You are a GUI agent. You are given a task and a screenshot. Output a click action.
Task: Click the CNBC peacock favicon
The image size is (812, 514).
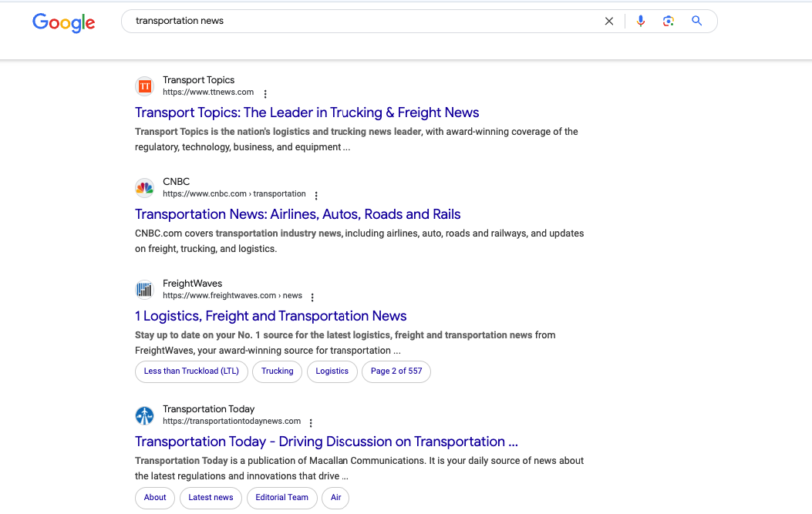pos(144,187)
